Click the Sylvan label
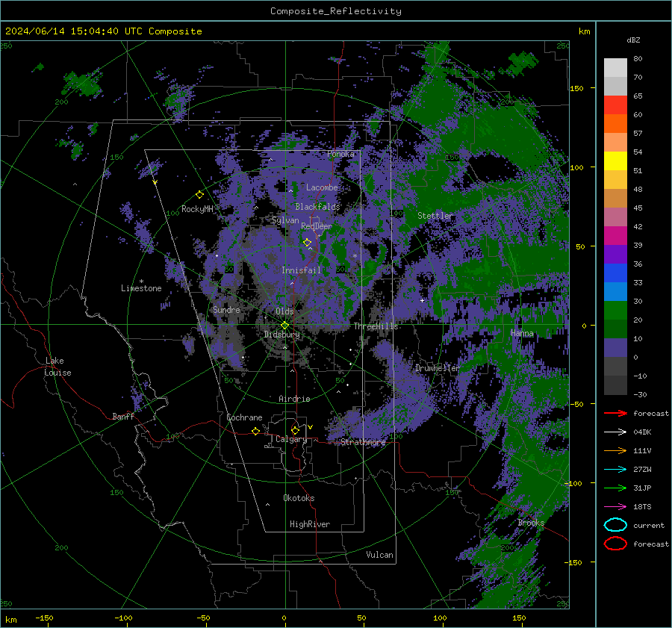Viewport: 672px width, 628px height. coord(285,220)
